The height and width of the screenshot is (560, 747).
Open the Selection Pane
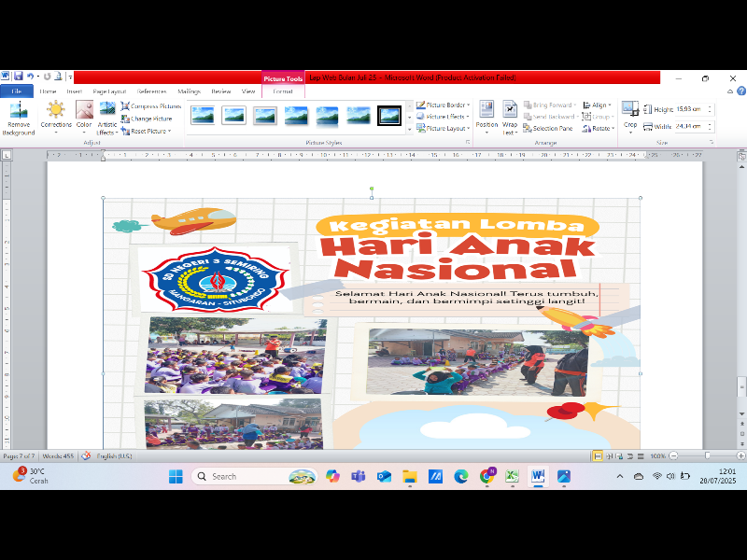tap(553, 129)
